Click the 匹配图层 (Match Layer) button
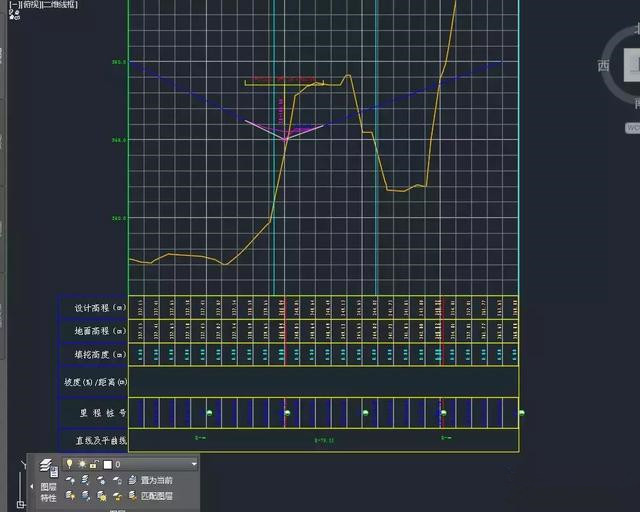Screen dimensions: 640x512 151,496
